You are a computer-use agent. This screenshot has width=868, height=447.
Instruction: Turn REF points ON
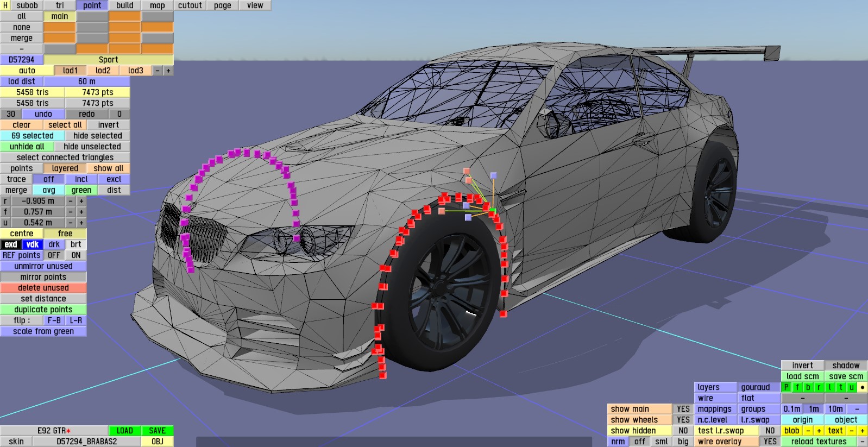(76, 255)
